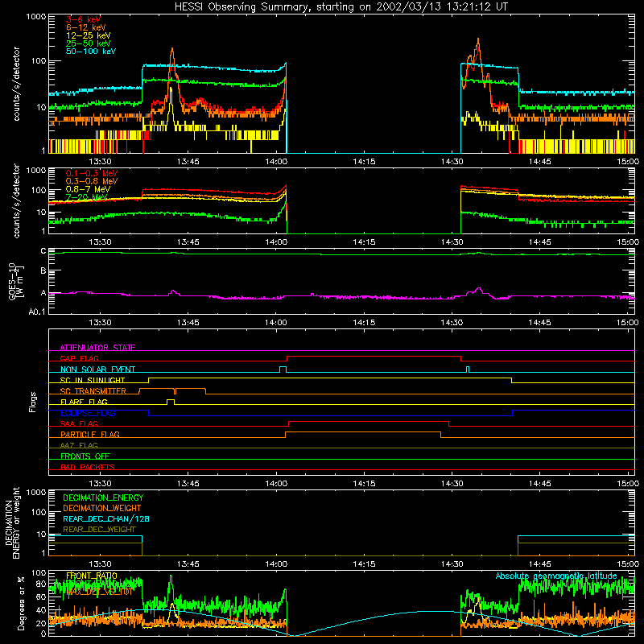The width and height of the screenshot is (644, 644).
Task: Select the green 7-20 MeV legend label
Action: (x=87, y=197)
